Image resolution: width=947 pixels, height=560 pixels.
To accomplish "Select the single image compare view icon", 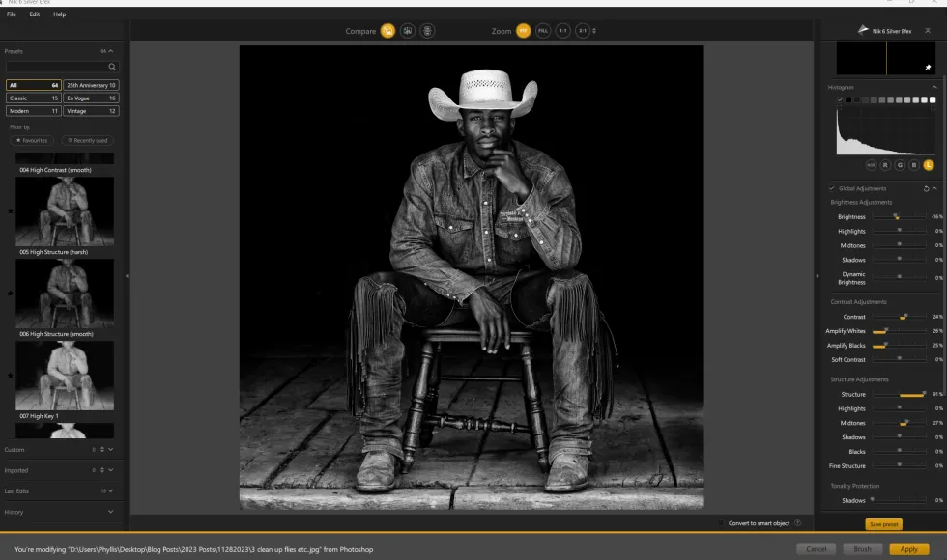I will [387, 31].
